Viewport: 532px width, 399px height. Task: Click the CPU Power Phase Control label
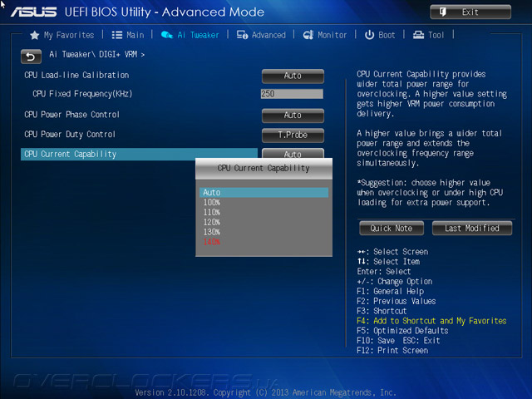(x=71, y=115)
